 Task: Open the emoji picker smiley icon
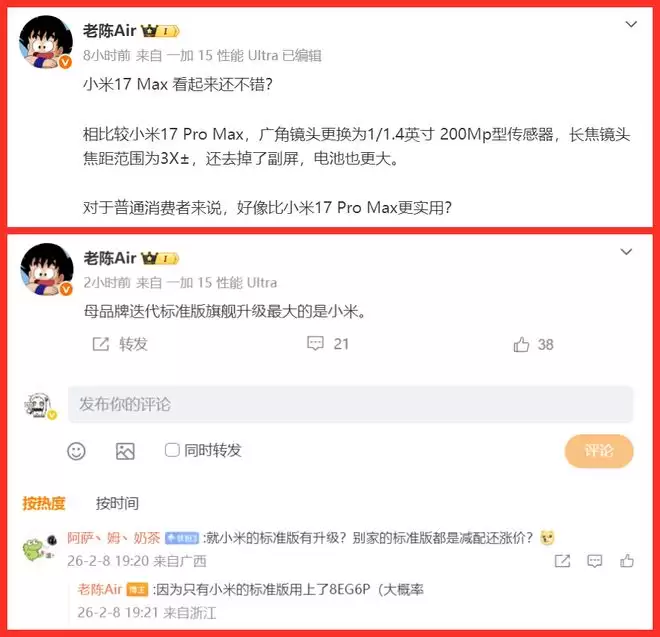76,451
